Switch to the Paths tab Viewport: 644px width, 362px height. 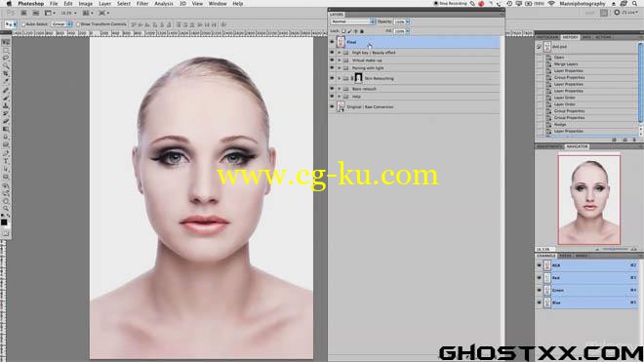565,256
